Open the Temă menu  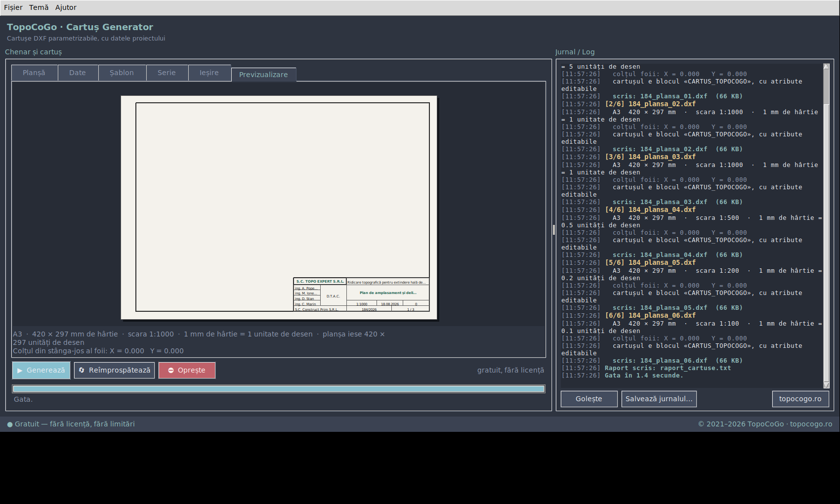point(39,7)
